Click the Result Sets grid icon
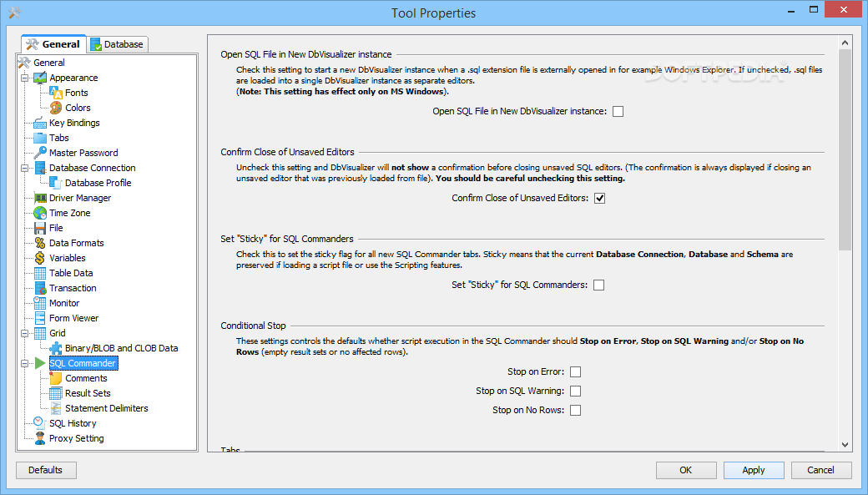868x495 pixels. (56, 392)
